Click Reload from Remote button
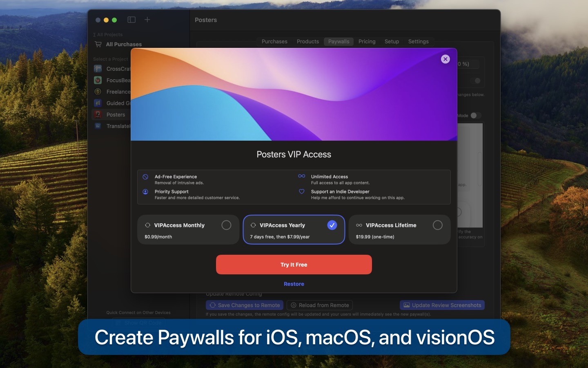 320,305
